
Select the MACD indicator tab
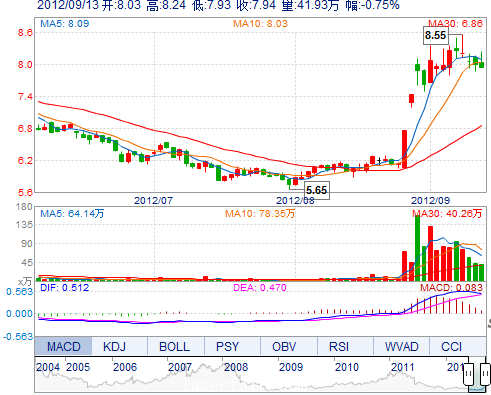(x=63, y=346)
